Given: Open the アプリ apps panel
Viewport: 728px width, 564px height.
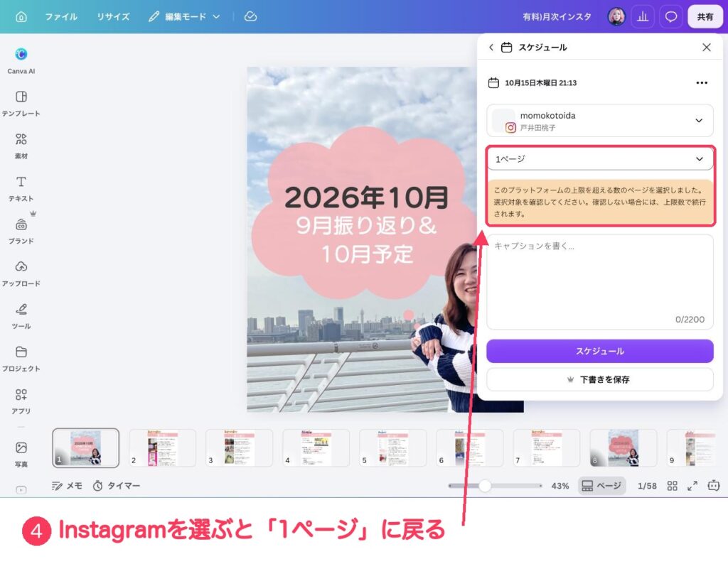Looking at the screenshot, I should 21,401.
